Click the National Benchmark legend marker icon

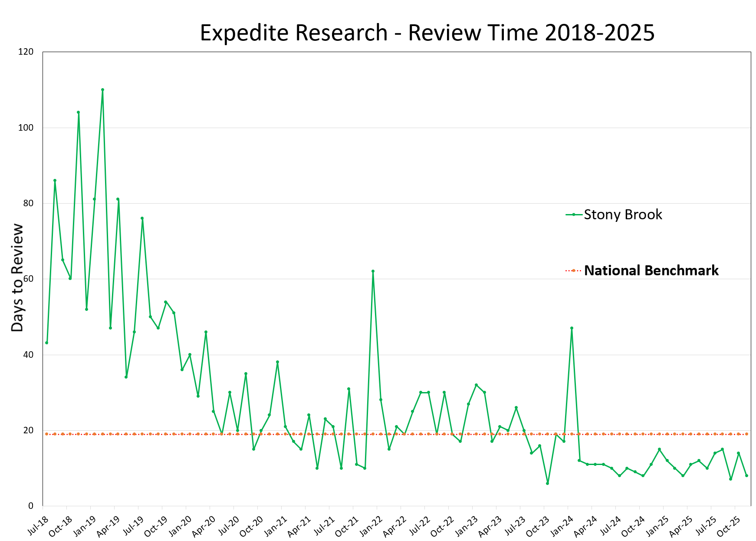572,270
